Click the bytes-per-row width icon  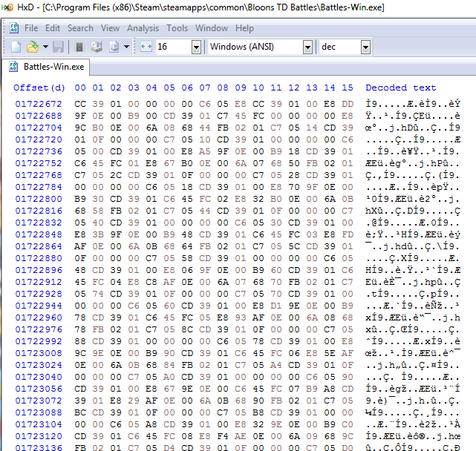pos(146,47)
